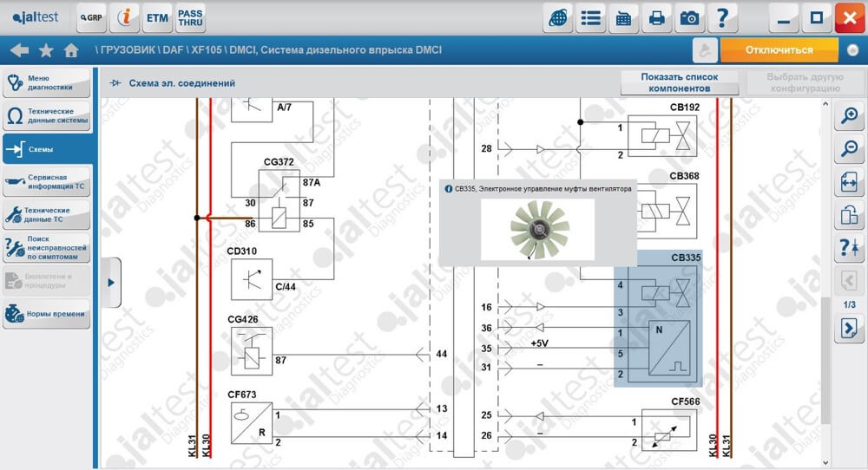Click component label CF673
This screenshot has height=470, width=868.
click(242, 395)
